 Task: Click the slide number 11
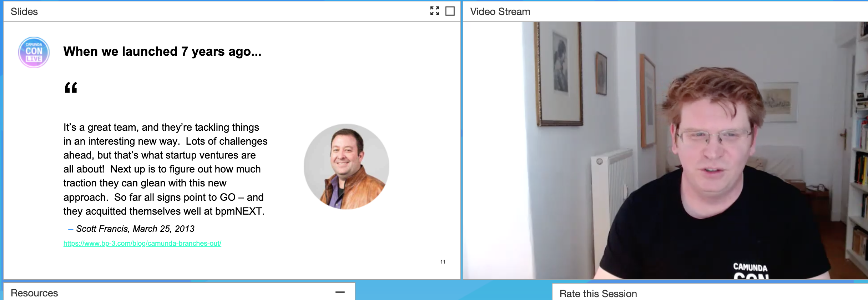(443, 262)
